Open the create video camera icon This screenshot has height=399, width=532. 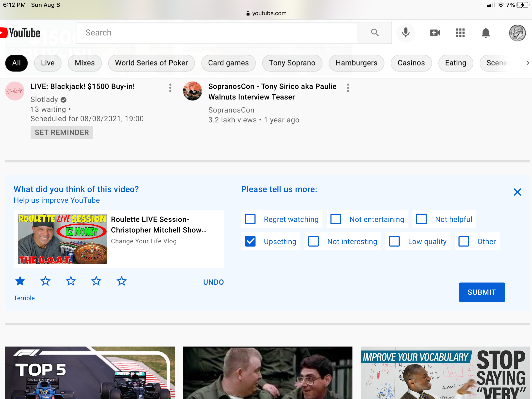coord(435,33)
